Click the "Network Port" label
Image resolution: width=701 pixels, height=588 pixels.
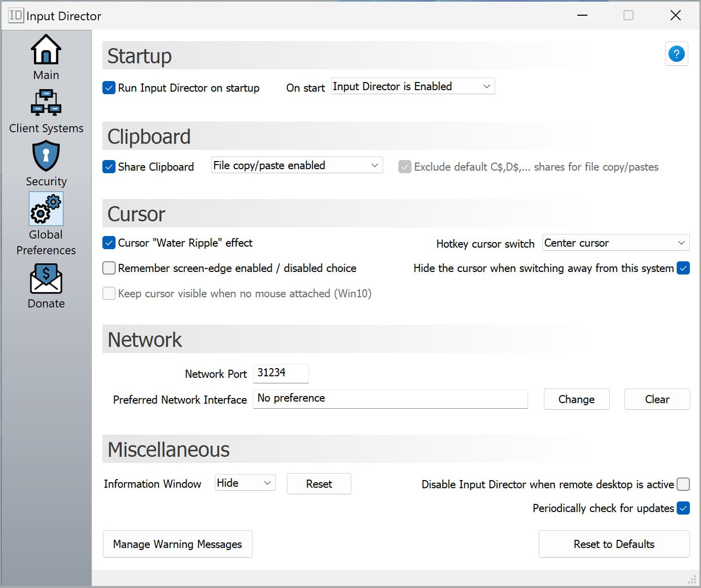[215, 374]
